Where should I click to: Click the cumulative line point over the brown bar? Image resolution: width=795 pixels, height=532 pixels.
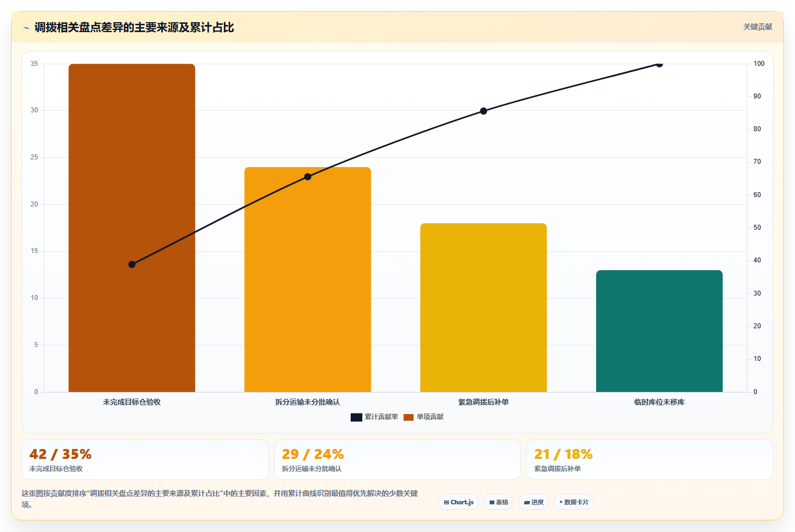[x=132, y=265]
